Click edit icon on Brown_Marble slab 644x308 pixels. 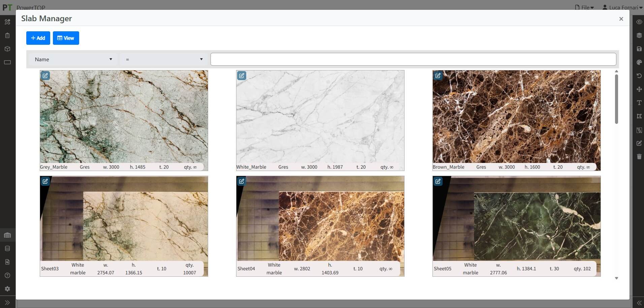coord(438,75)
